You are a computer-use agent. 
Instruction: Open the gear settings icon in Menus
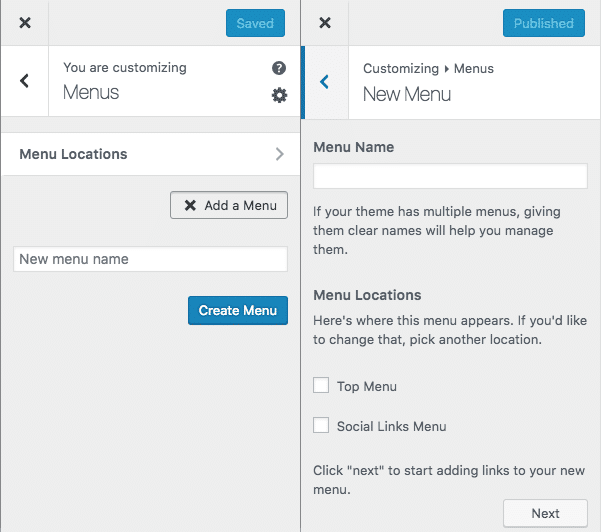(279, 95)
